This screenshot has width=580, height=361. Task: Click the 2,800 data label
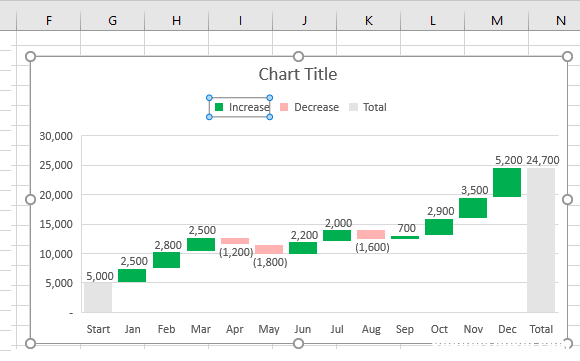coord(168,245)
